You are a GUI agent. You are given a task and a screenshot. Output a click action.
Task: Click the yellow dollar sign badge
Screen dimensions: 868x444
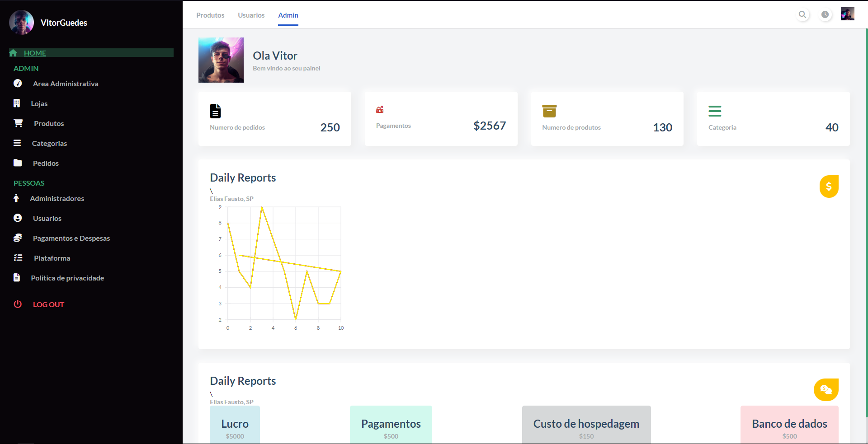coord(829,186)
